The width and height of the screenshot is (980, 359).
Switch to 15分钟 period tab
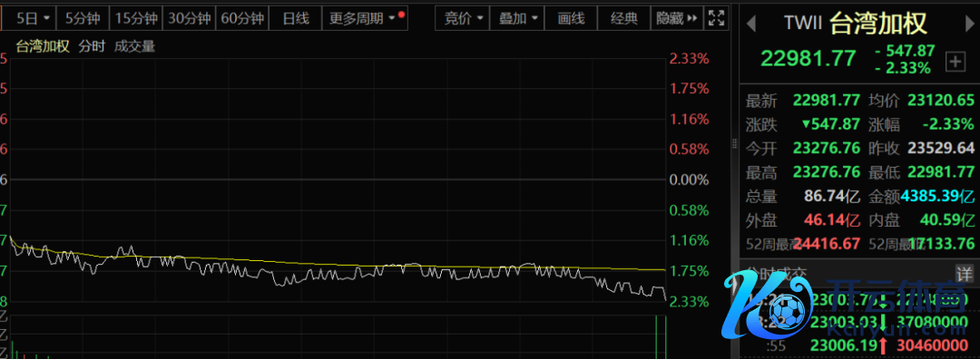(136, 18)
